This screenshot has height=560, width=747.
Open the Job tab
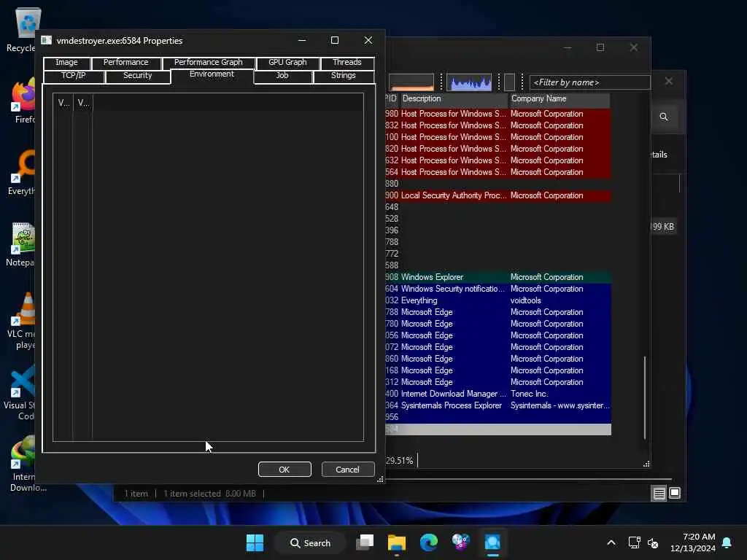282,76
